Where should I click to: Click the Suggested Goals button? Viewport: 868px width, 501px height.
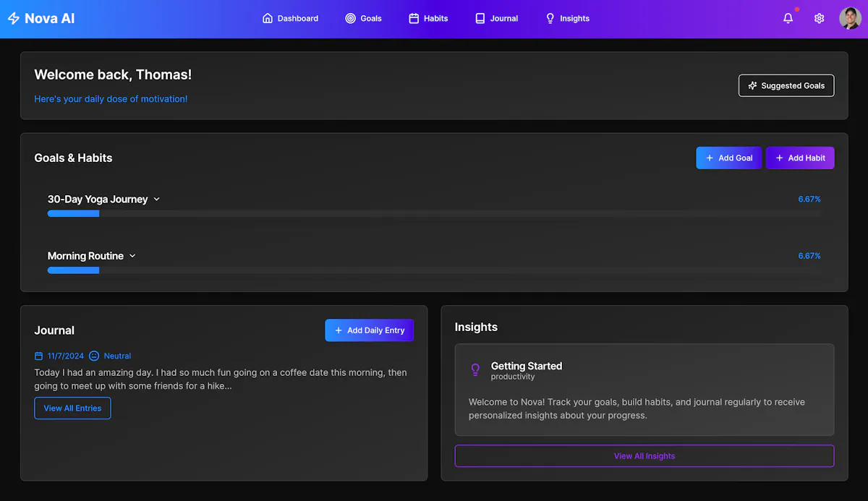[786, 85]
